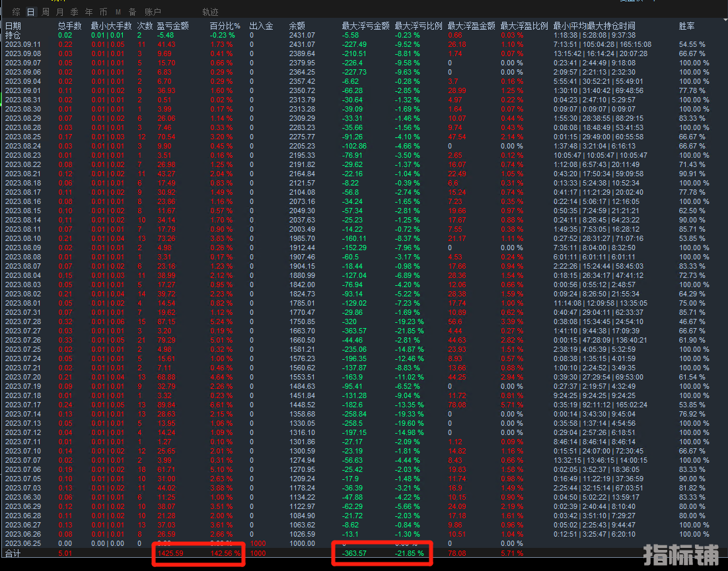Open the 月 monthly statistics tab
Viewport: 728px width, 571px height.
coord(60,12)
